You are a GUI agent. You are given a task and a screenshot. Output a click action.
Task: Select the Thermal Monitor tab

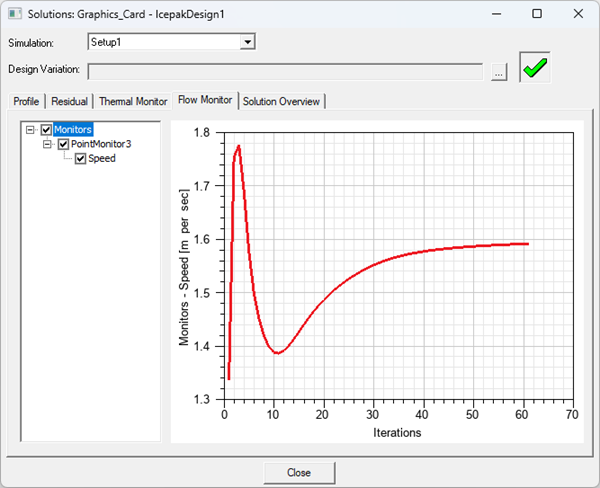pyautogui.click(x=133, y=101)
